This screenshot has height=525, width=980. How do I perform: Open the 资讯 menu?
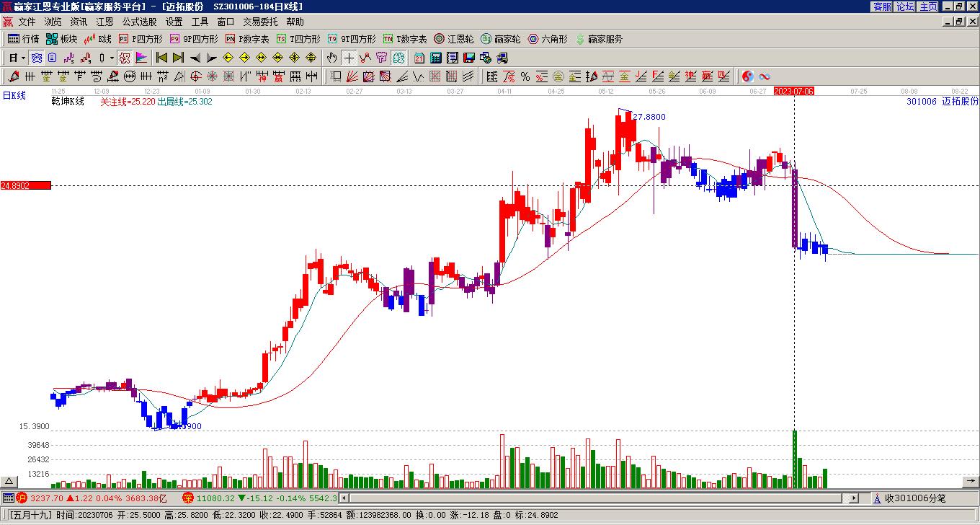pos(79,22)
